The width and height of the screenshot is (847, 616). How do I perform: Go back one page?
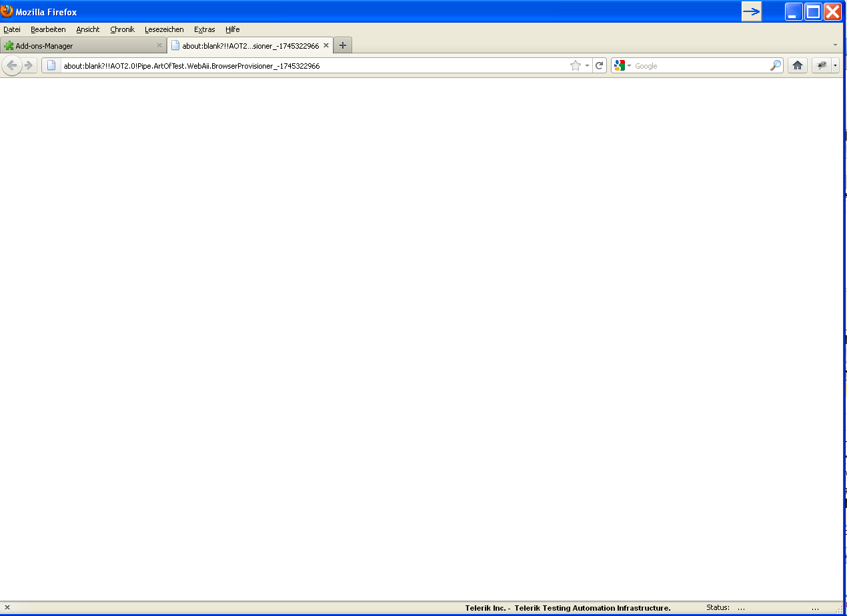coord(11,65)
